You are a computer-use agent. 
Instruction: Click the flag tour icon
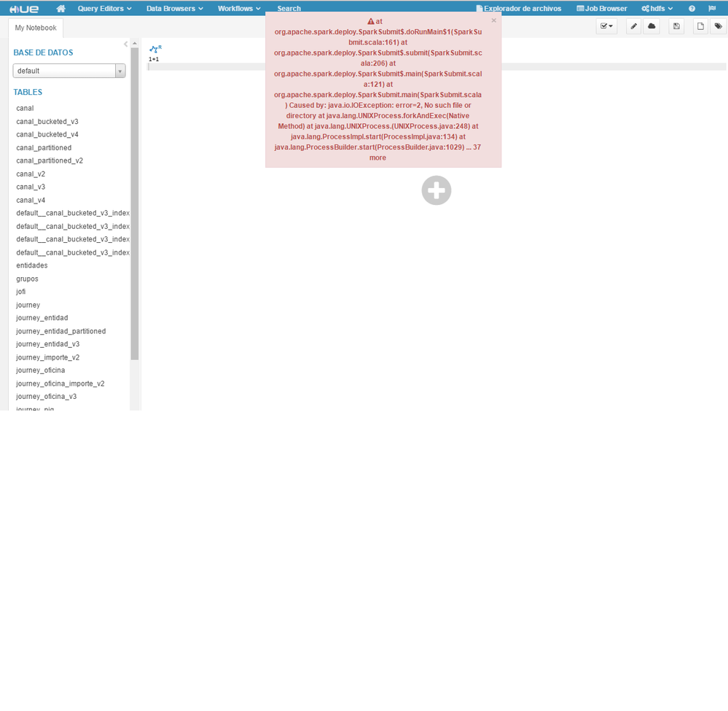pos(712,8)
